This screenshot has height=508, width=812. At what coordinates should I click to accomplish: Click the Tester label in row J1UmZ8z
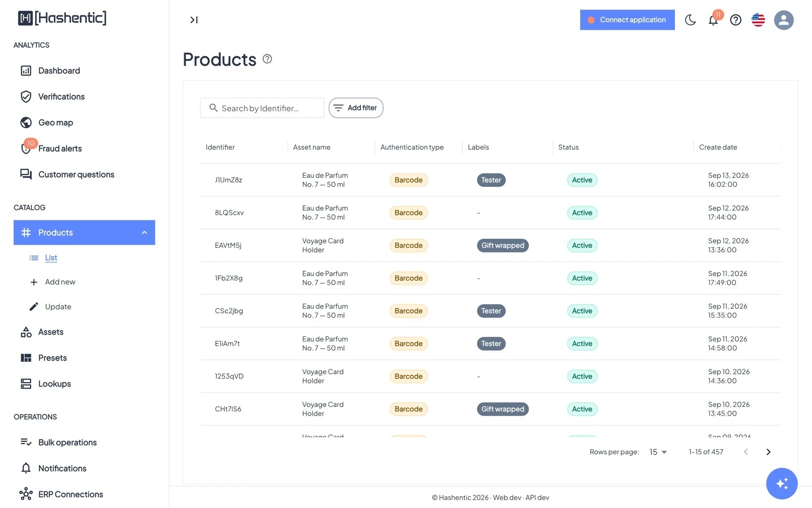pyautogui.click(x=491, y=180)
